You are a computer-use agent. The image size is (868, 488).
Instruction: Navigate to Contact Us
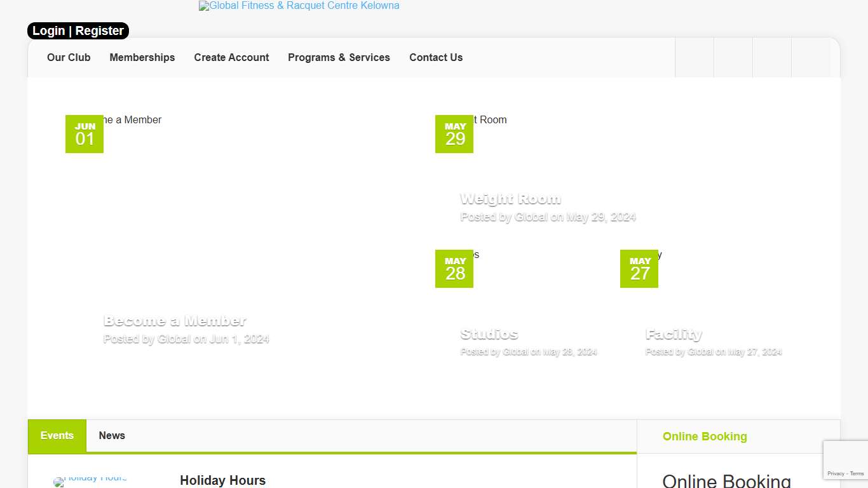pyautogui.click(x=436, y=57)
